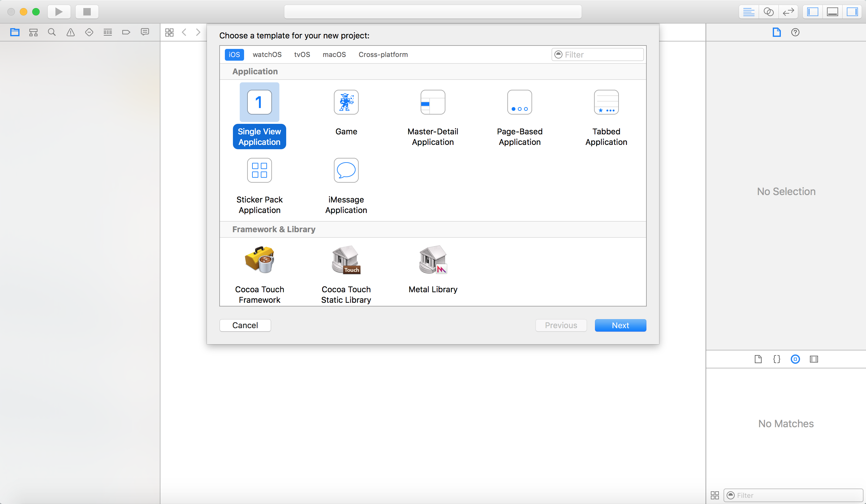The width and height of the screenshot is (866, 504).
Task: Switch to the macOS tab
Action: coord(334,54)
